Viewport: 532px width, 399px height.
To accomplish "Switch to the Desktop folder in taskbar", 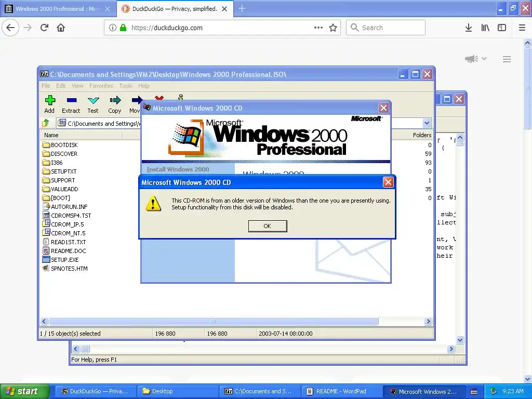I will pos(177,391).
